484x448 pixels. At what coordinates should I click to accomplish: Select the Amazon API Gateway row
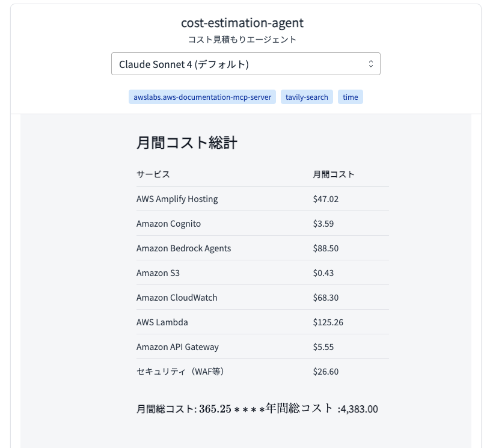(177, 346)
